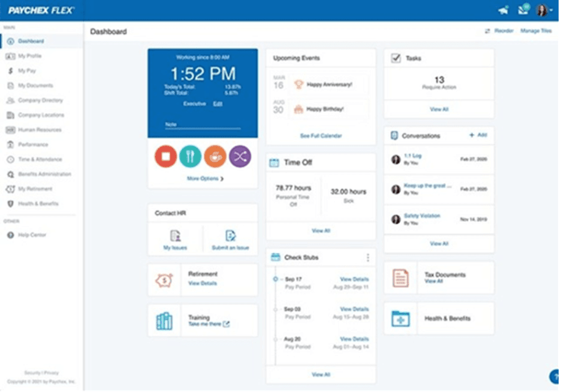
Task: Select Company Locations menu item
Action: [41, 115]
